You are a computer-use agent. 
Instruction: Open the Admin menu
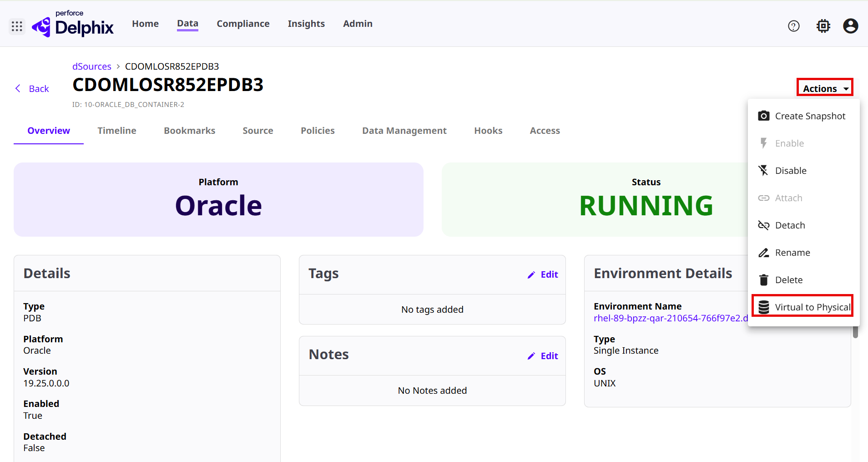pos(358,24)
